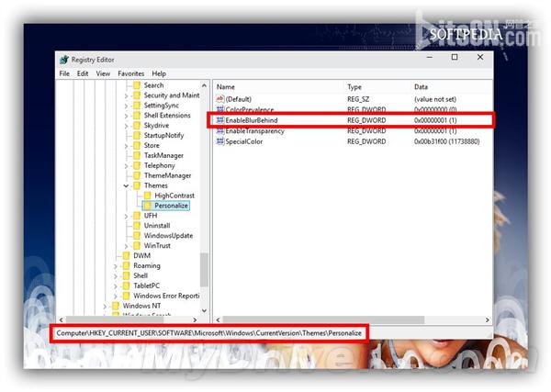
Task: Select the Security and Maint folder icon
Action: tap(137, 95)
